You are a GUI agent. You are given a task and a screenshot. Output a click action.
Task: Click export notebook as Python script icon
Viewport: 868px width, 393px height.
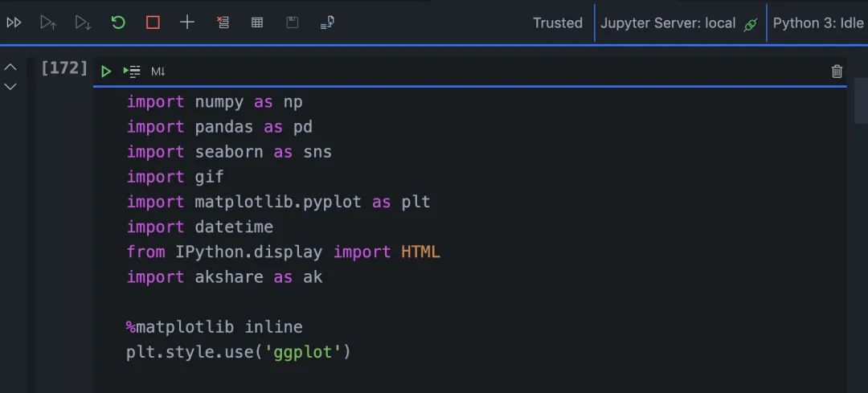pyautogui.click(x=327, y=23)
